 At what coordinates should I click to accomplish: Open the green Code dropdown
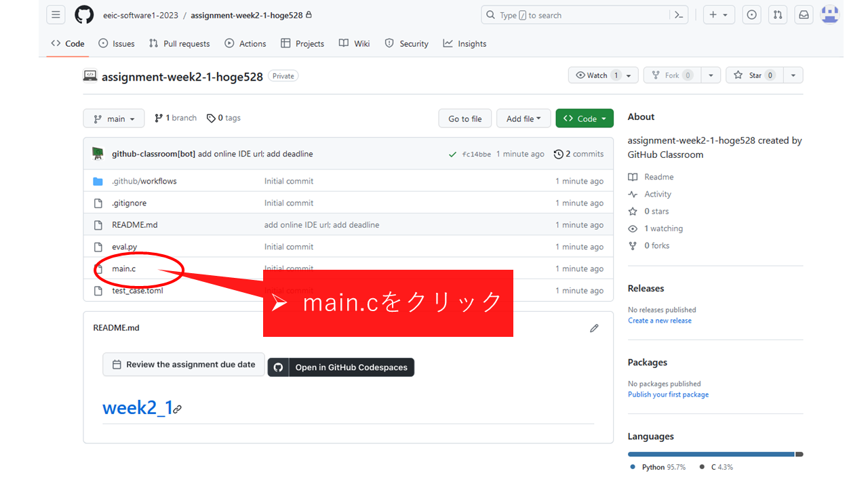coord(584,119)
